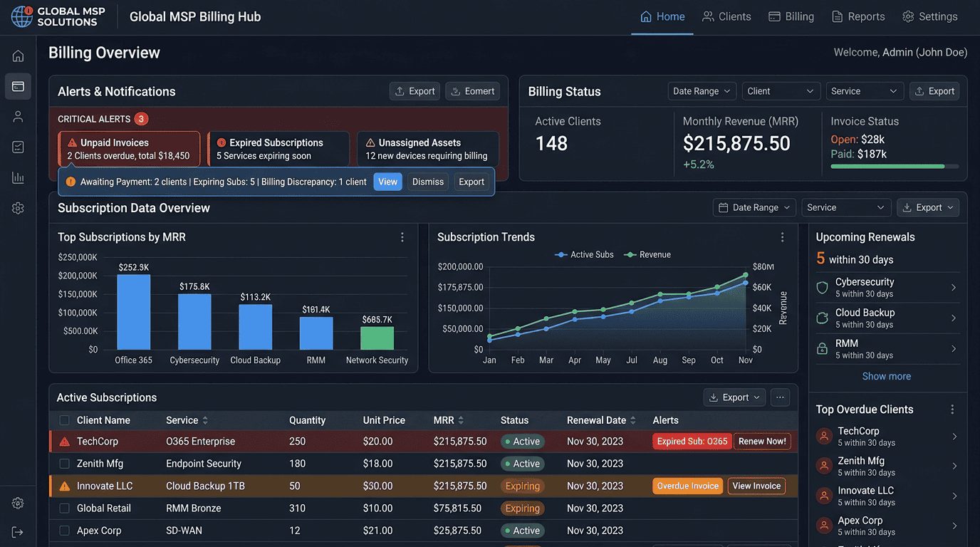Image resolution: width=980 pixels, height=547 pixels.
Task: Expand Date Range dropdown in Subscription Data Overview
Action: pos(754,207)
